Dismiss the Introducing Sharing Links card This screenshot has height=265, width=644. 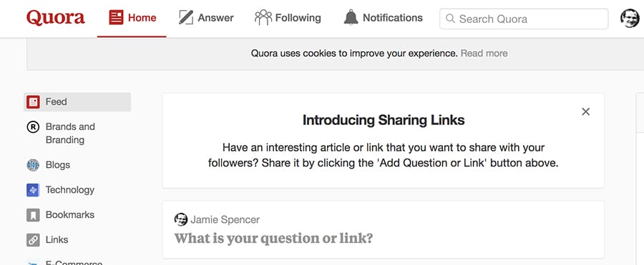point(585,111)
